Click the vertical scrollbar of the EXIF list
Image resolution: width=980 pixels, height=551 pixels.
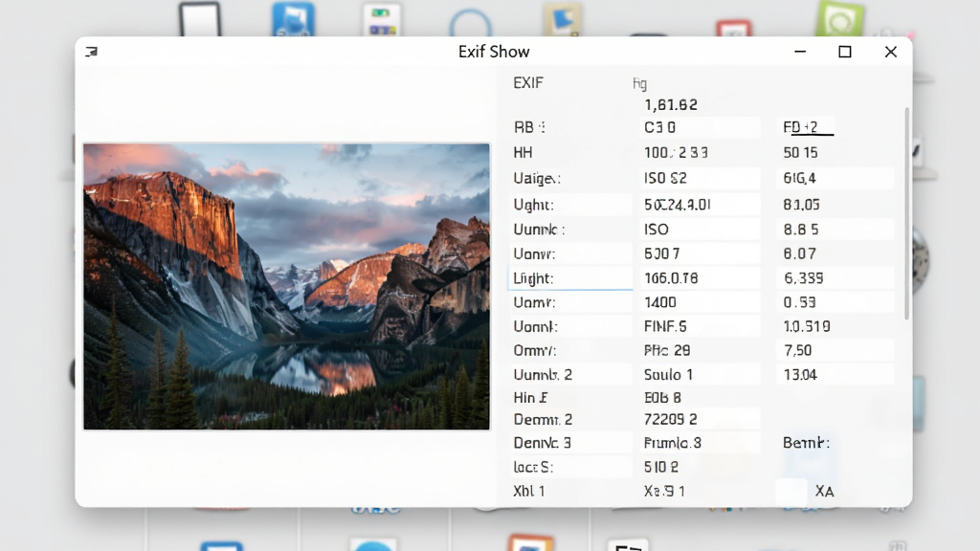tap(907, 213)
